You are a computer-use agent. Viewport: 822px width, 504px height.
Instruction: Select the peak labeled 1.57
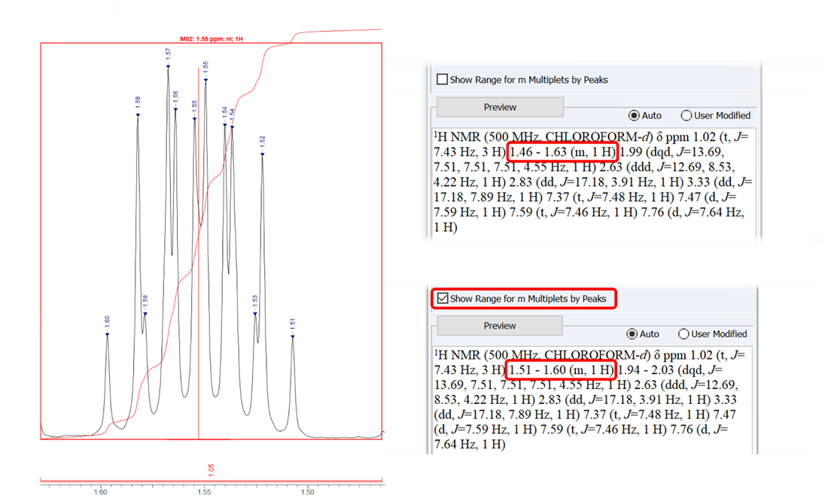coord(168,65)
